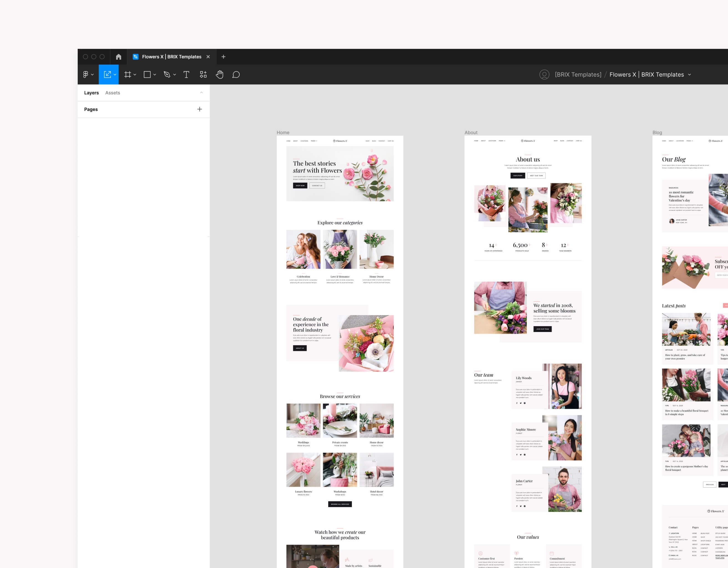Click Our Story button in About frame
Screen dimensions: 728x568
click(x=518, y=176)
